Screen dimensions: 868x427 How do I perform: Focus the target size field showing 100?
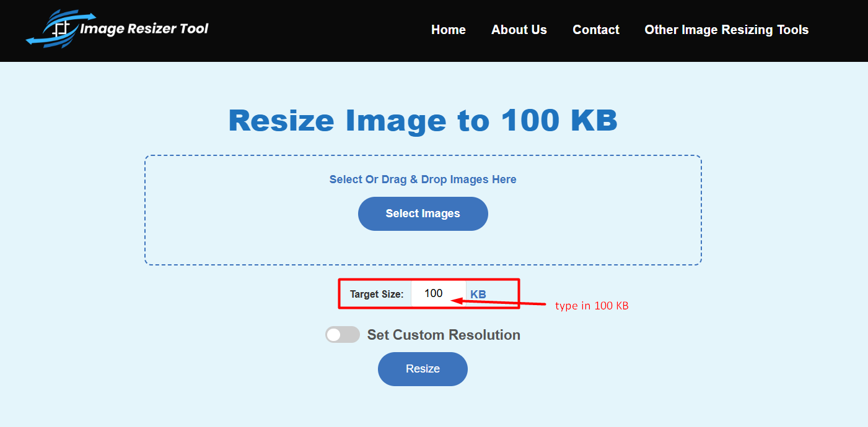coord(438,293)
